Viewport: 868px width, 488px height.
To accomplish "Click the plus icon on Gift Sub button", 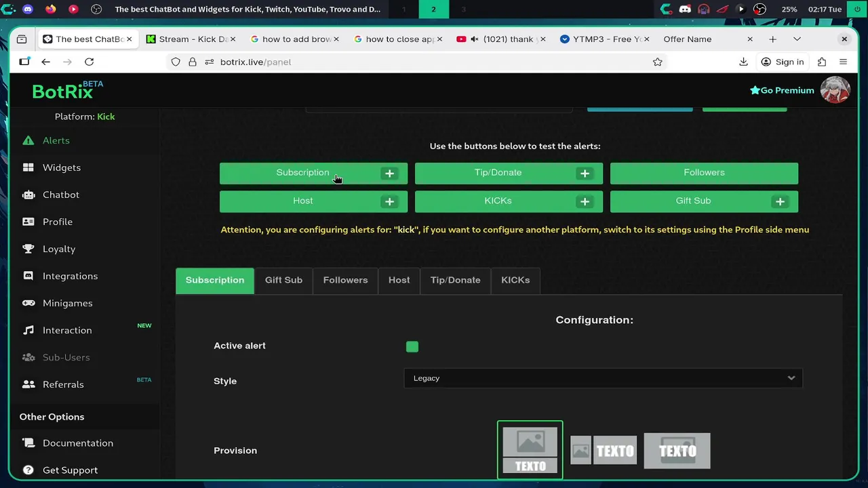I will [780, 201].
